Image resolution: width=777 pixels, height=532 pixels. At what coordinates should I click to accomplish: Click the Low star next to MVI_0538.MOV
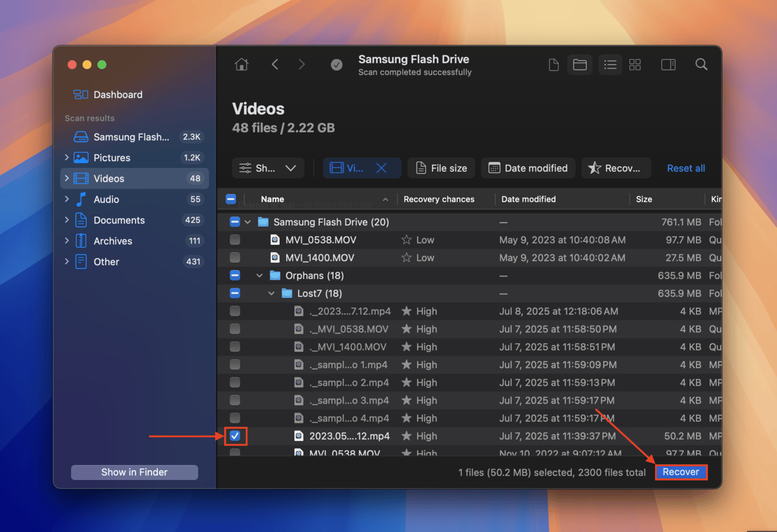pos(406,240)
